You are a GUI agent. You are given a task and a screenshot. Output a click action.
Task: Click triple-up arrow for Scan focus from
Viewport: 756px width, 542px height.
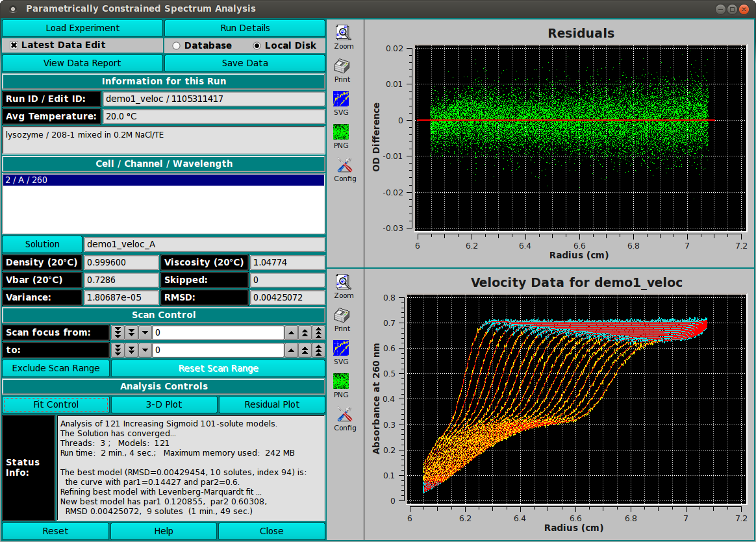tap(318, 332)
